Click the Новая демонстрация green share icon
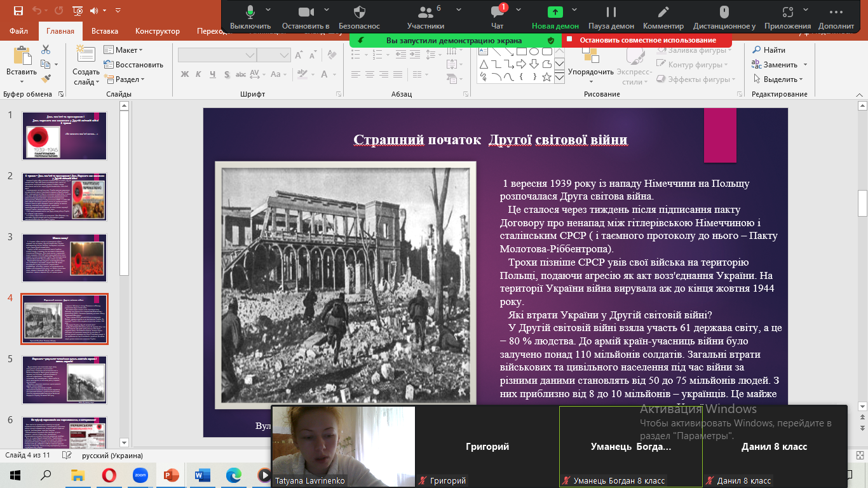 pos(555,11)
